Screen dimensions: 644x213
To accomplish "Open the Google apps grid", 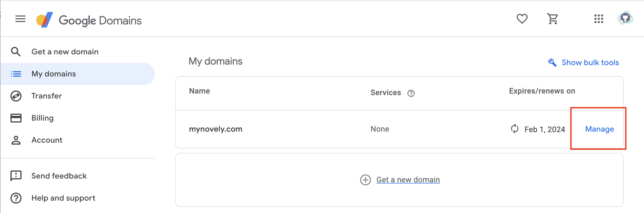I will click(599, 19).
